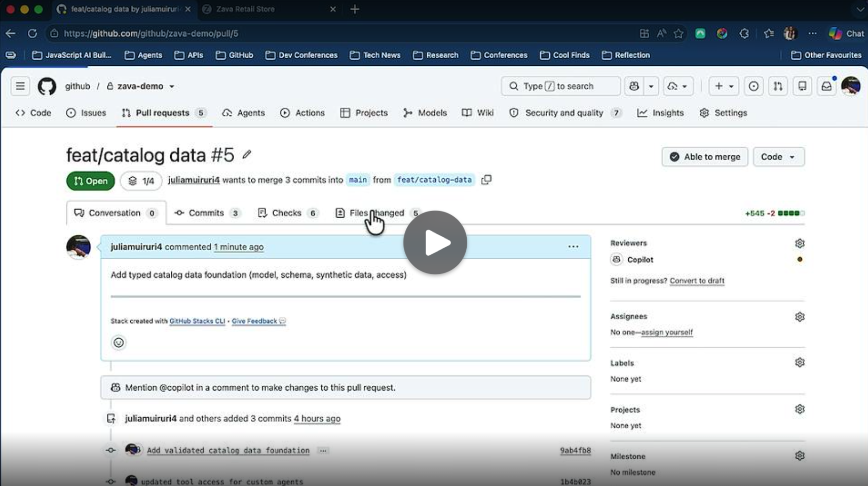
Task: Open commit hash 9ab4fb8
Action: (x=575, y=450)
